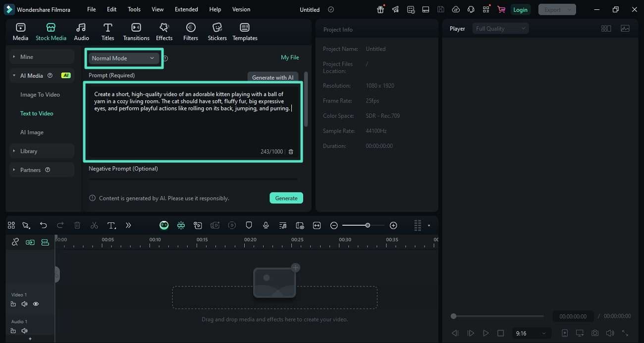Click the redo arrow in timeline toolbar

(x=60, y=225)
